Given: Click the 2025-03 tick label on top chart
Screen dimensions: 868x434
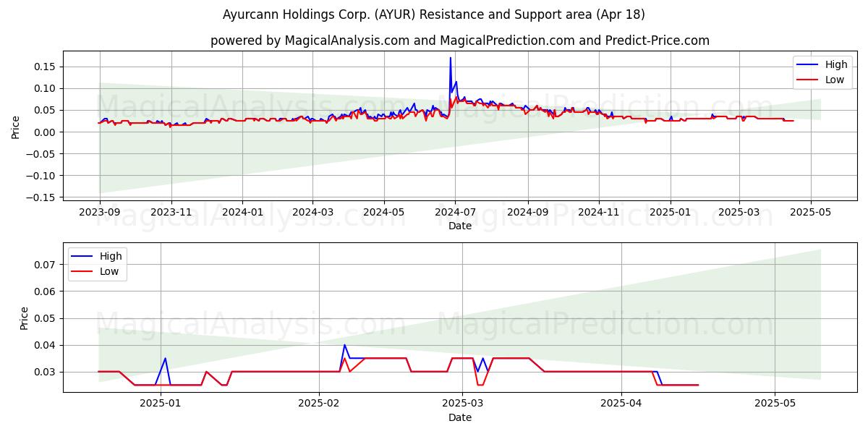Looking at the screenshot, I should click(x=739, y=212).
